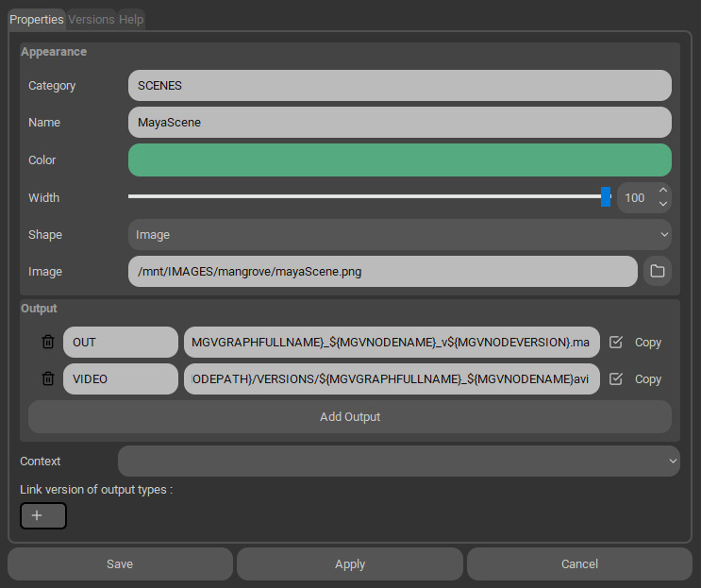Cancel the property changes
Screen dimensions: 701x588
click(579, 563)
